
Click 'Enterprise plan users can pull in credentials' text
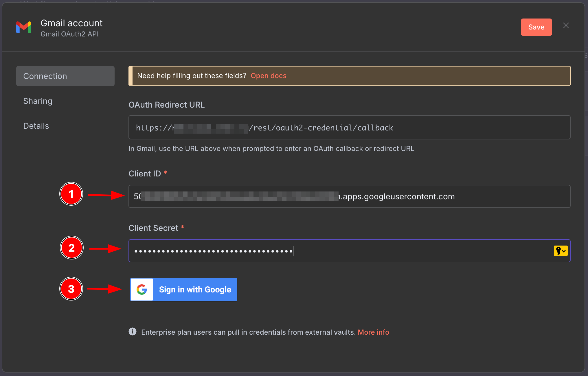tap(248, 332)
